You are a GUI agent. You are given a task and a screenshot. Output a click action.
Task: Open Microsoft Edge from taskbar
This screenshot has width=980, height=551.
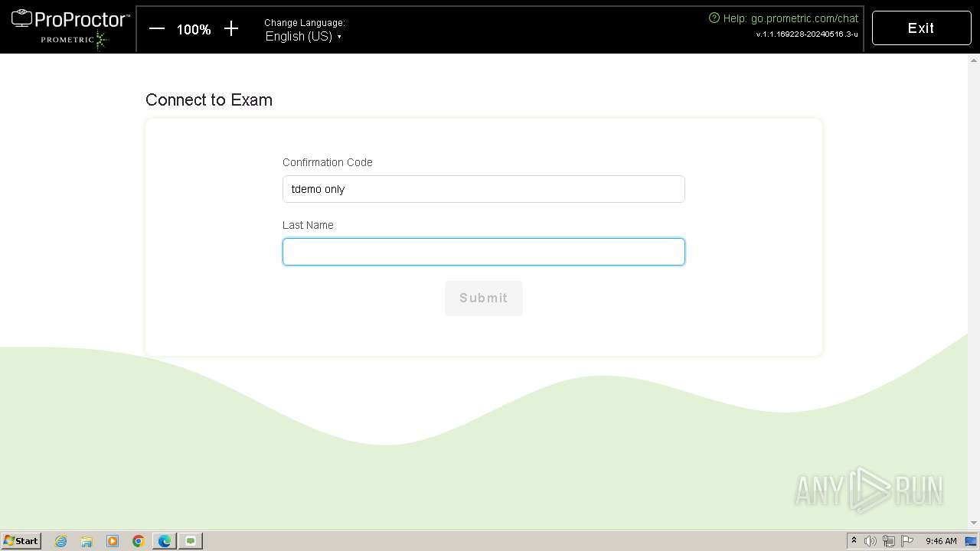pos(165,541)
